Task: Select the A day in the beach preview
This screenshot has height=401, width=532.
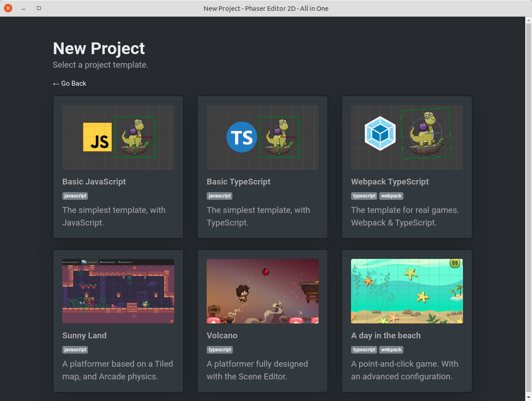Action: [407, 291]
